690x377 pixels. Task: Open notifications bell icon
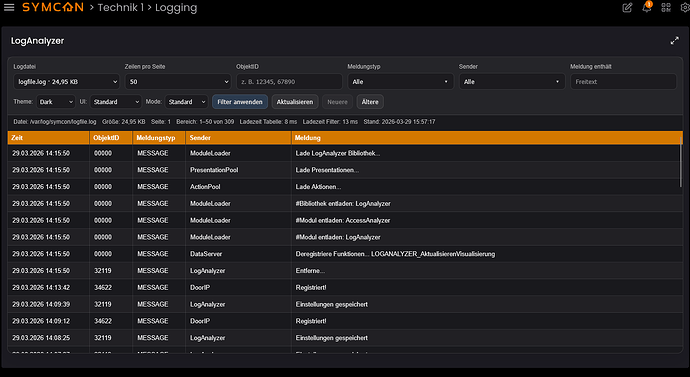(646, 7)
